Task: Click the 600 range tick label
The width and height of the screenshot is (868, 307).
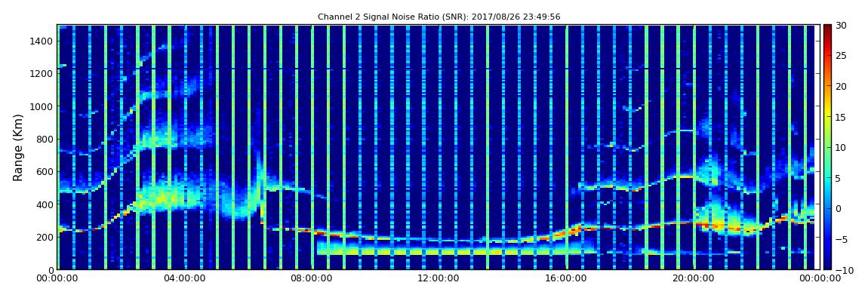Action: point(45,171)
